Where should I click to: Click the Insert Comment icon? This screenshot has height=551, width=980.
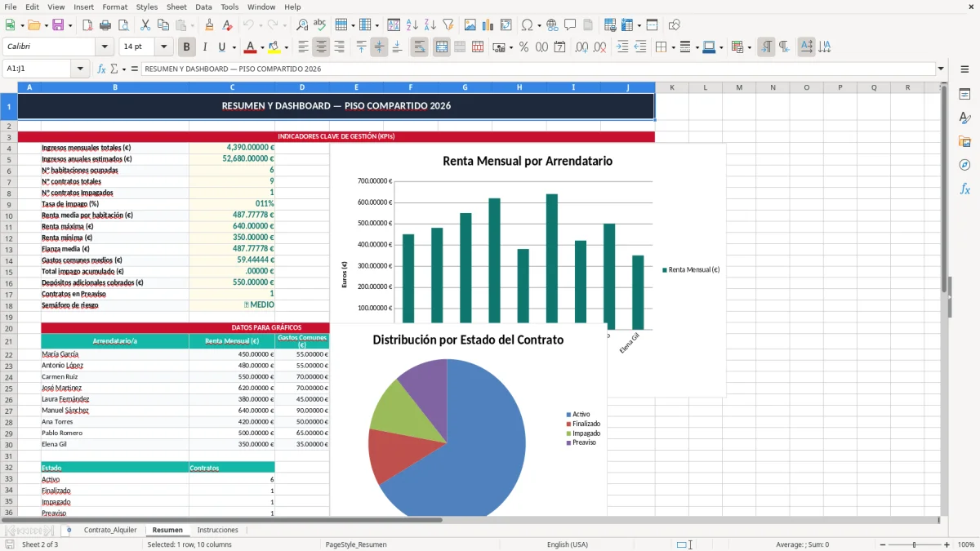(570, 25)
